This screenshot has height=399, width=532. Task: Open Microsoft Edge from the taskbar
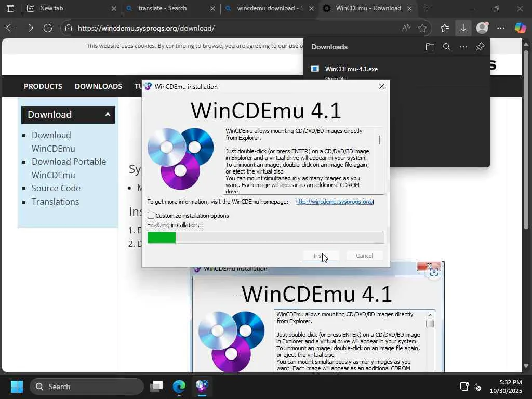pyautogui.click(x=179, y=387)
